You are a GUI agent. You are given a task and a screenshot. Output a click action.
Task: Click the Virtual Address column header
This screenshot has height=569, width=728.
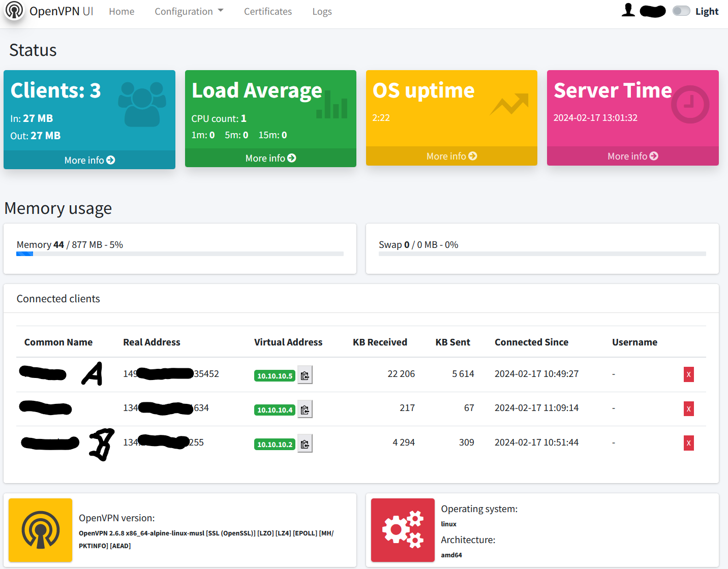pyautogui.click(x=288, y=342)
